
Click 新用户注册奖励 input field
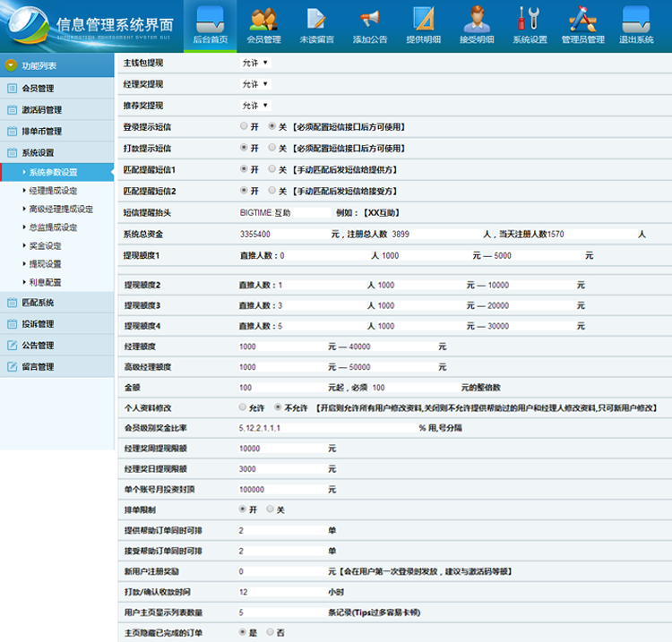coord(282,571)
